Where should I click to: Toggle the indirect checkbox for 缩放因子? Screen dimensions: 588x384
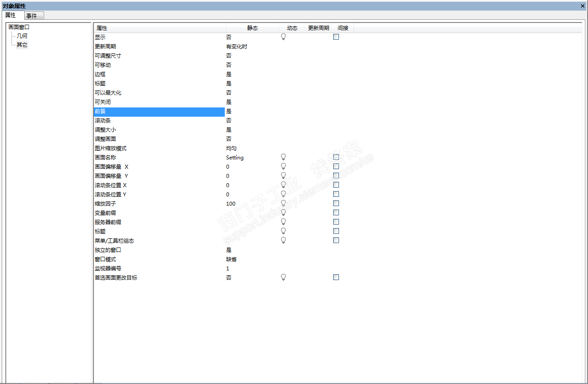[336, 203]
